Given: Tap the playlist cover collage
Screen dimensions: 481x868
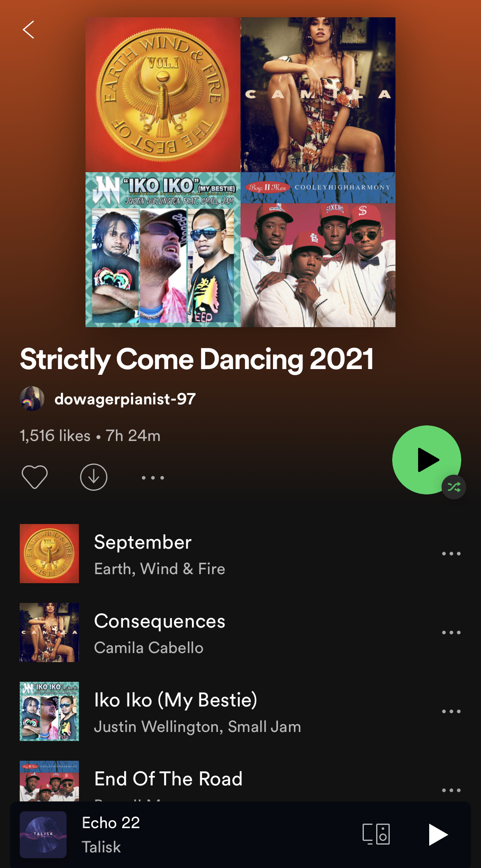Looking at the screenshot, I should pos(240,172).
